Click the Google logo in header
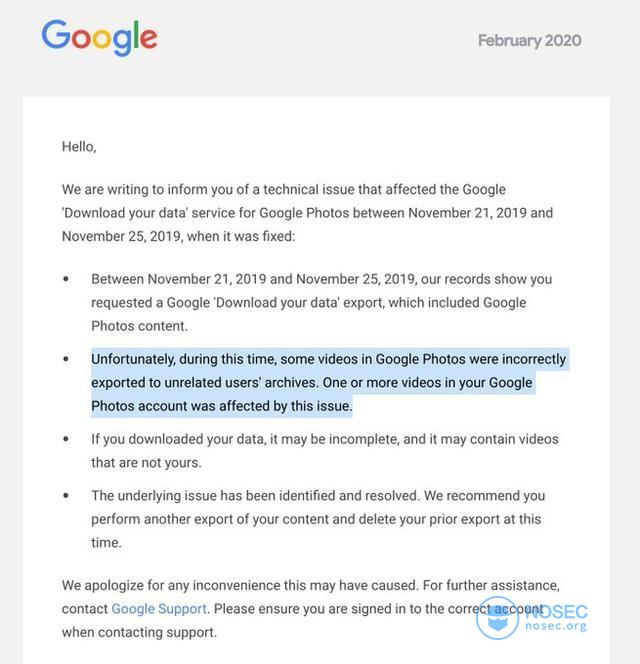This screenshot has width=640, height=664. 100,38
